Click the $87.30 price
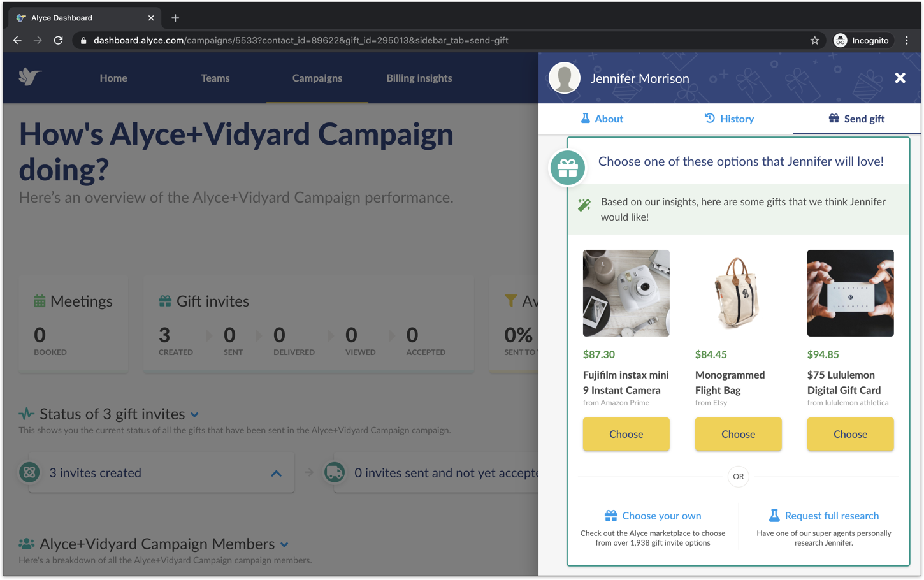 [599, 354]
